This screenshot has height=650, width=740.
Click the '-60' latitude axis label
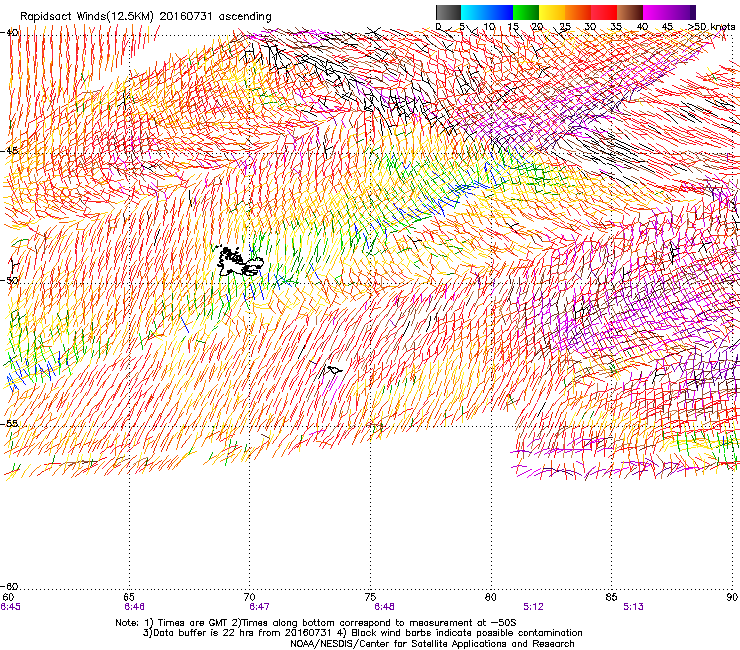click(10, 587)
